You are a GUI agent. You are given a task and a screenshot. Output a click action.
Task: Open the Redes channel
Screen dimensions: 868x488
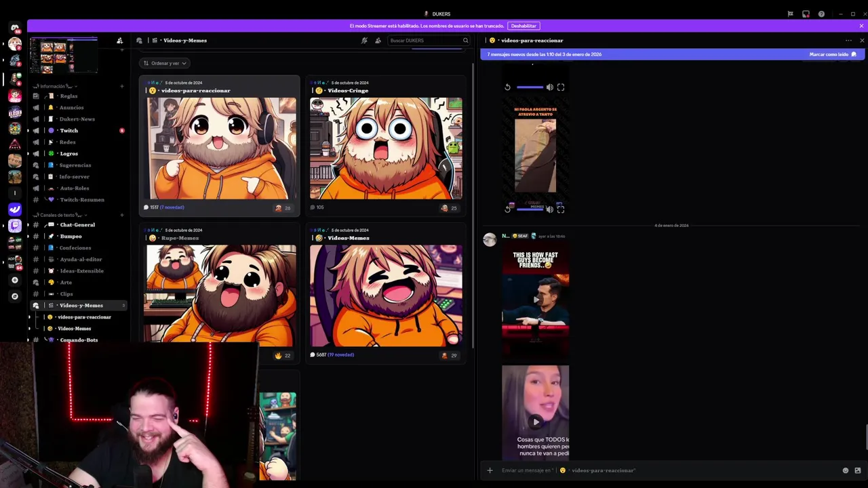pos(78,142)
